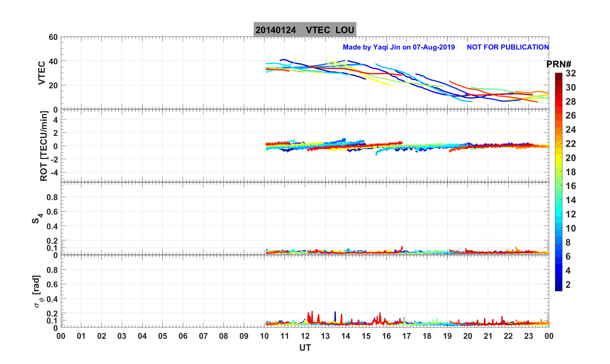This screenshot has height=364, width=610.
Task: Click the 06 tick label on UT axis
Action: coord(183,336)
